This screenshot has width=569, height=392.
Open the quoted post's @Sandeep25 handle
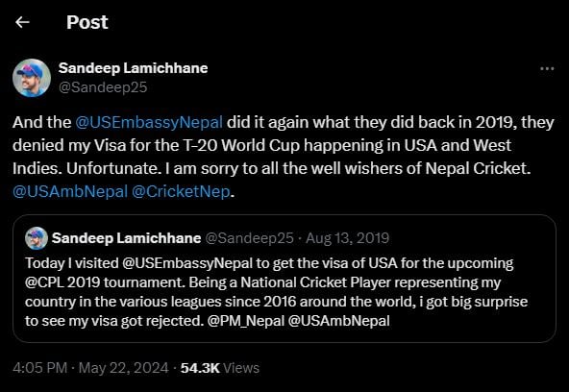click(x=249, y=238)
